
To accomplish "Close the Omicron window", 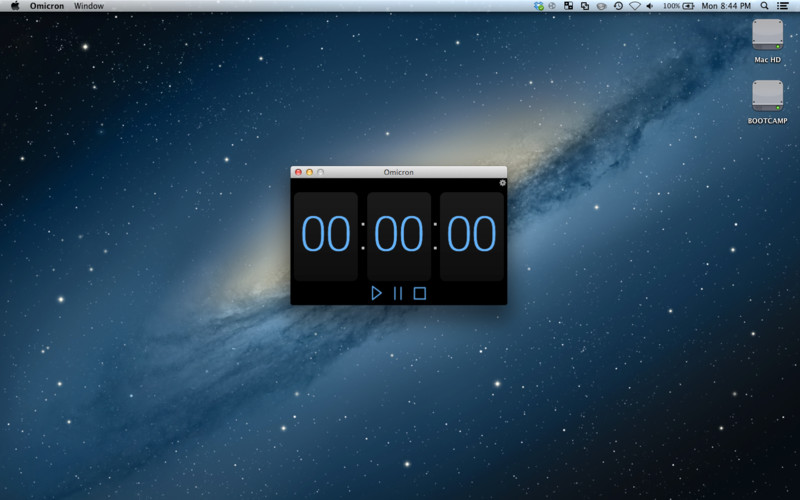I will tap(298, 172).
